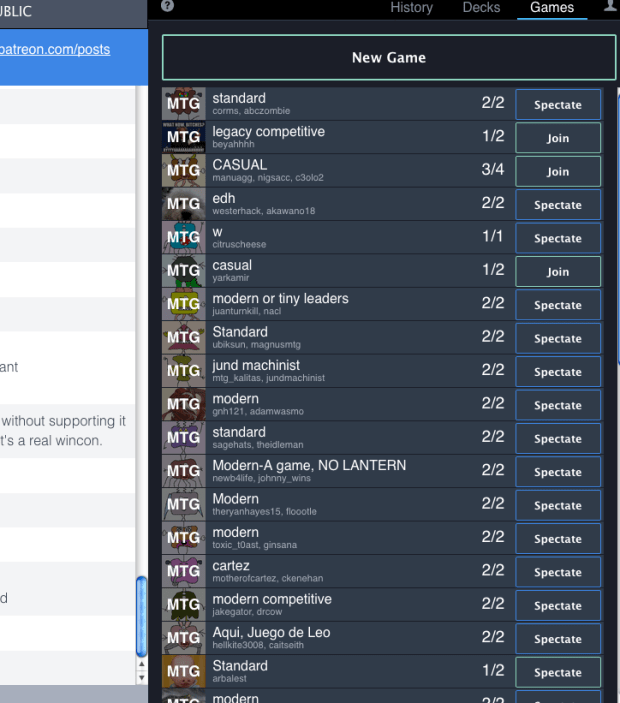This screenshot has height=703, width=620.
Task: Click players 'westerhack, akawano18' text
Action: click(x=264, y=211)
